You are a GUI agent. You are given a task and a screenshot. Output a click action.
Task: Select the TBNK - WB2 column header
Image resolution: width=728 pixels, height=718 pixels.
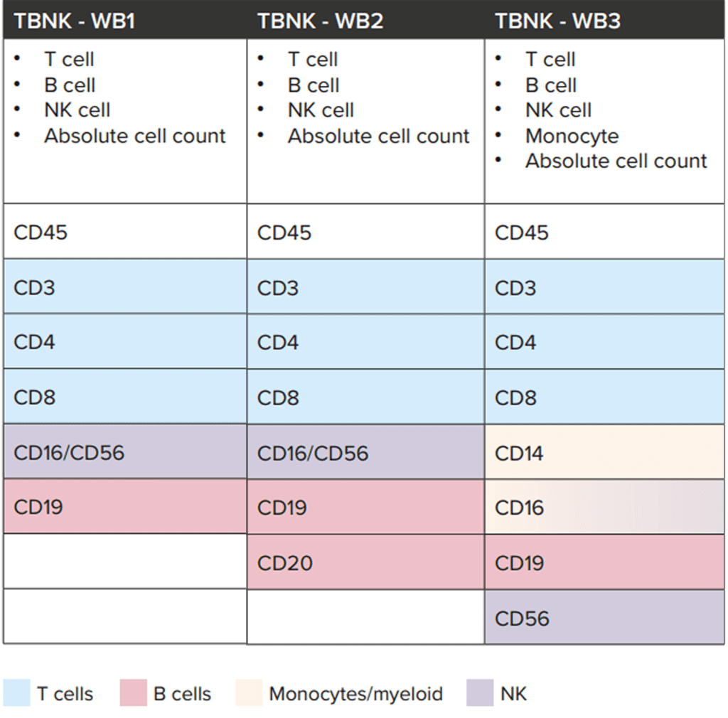[320, 21]
